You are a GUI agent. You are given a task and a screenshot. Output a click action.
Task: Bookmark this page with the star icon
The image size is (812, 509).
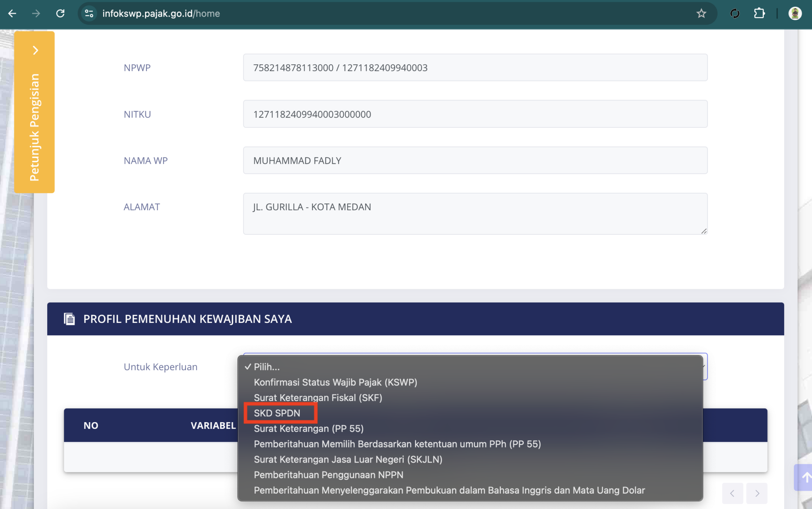(701, 13)
